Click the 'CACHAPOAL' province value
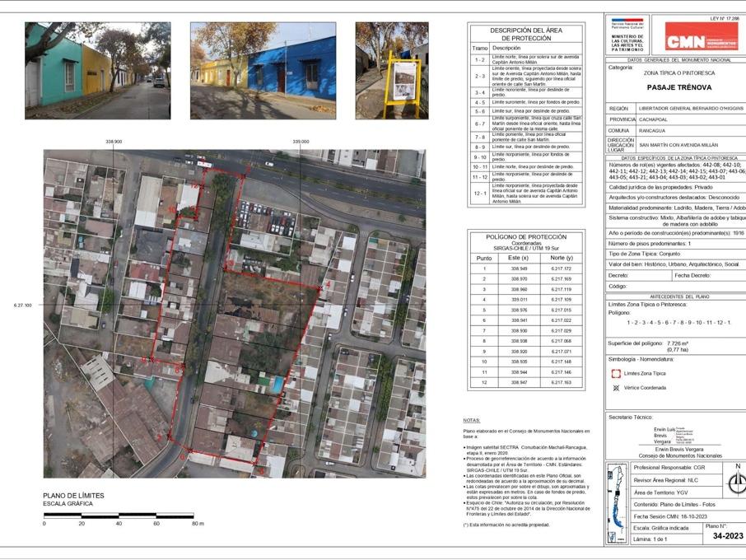The image size is (746, 560). coord(653,119)
